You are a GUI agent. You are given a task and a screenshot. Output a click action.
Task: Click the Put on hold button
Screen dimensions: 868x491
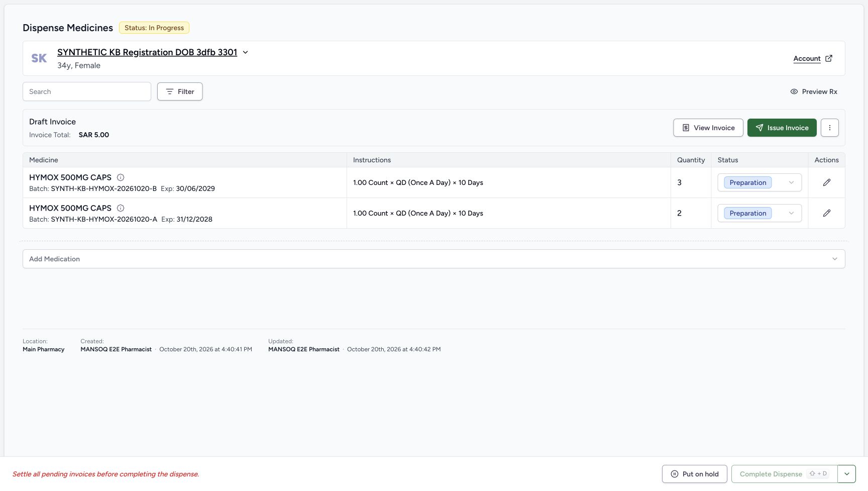pos(695,474)
